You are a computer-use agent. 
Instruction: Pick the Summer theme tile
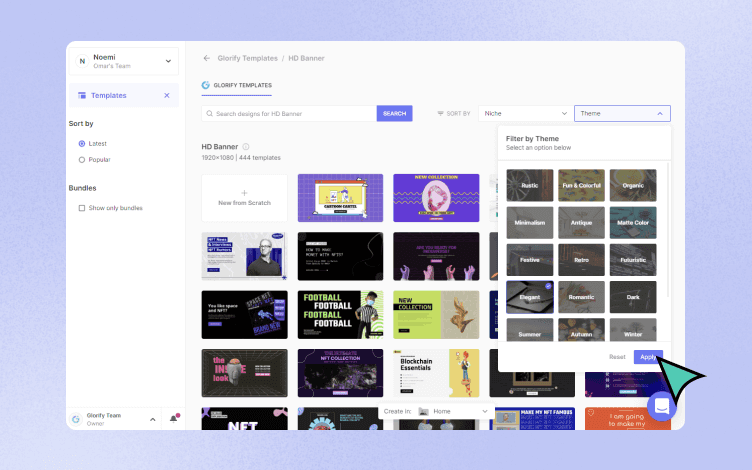529,329
